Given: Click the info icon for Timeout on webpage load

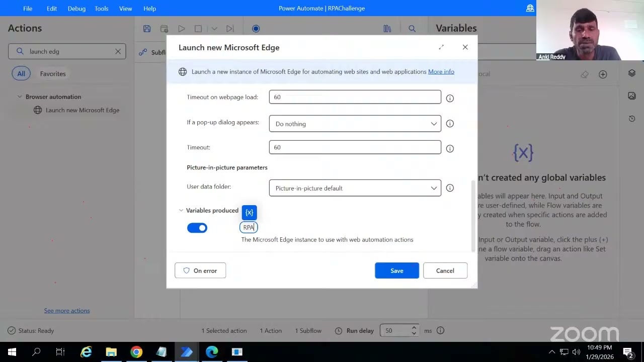Looking at the screenshot, I should tap(450, 98).
